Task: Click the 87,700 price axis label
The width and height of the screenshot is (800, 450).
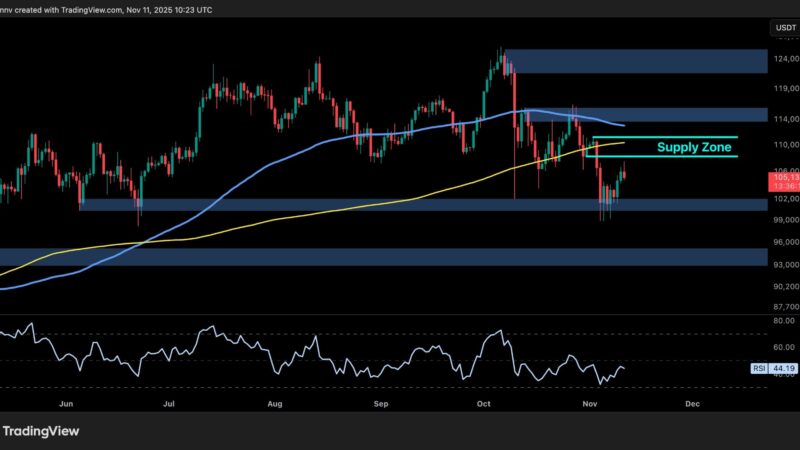Action: click(786, 307)
